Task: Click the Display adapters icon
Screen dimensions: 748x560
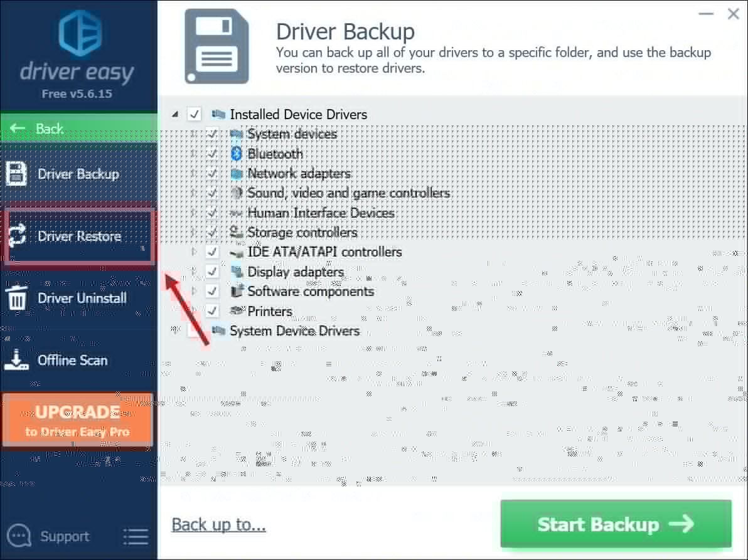Action: click(x=236, y=272)
